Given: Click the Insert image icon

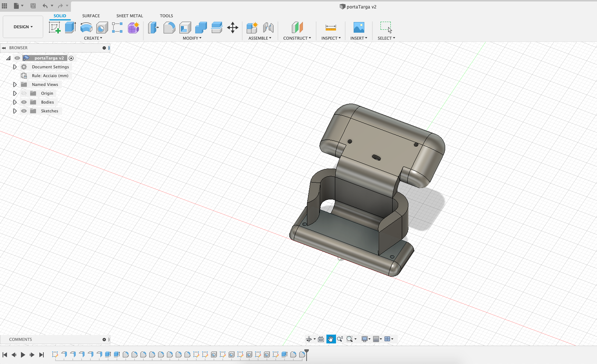Looking at the screenshot, I should tap(359, 28).
